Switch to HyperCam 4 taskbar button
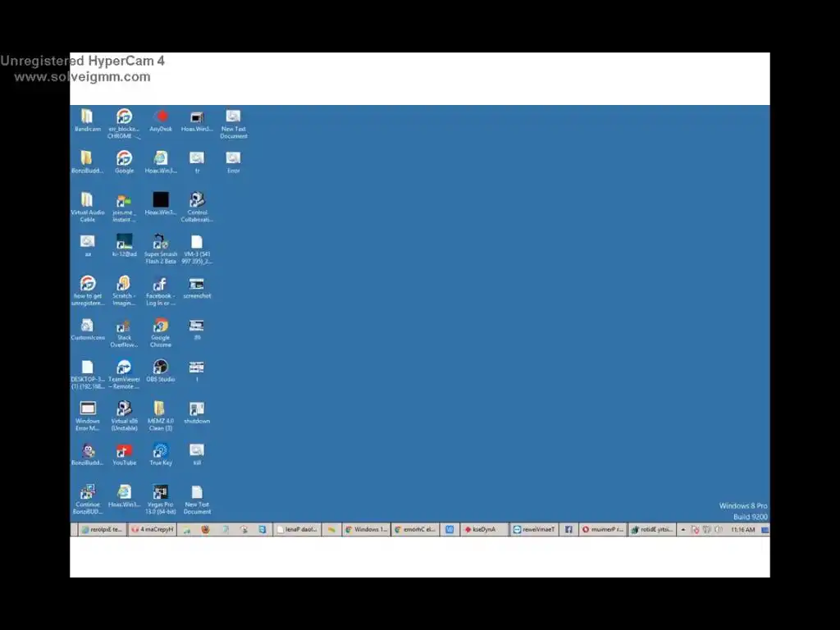This screenshot has width=840, height=630. point(153,529)
